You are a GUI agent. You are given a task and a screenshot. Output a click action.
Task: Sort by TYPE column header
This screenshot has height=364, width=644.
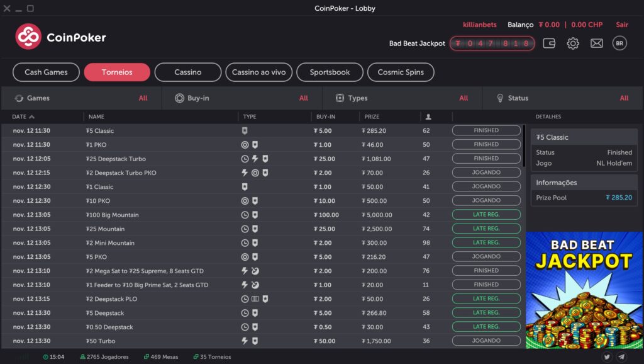(250, 117)
